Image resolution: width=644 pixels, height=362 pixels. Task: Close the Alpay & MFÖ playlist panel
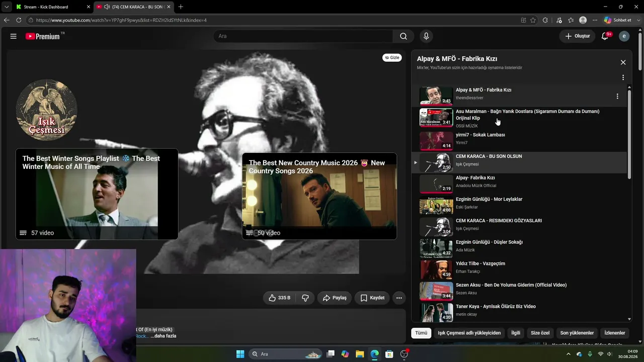click(x=623, y=62)
